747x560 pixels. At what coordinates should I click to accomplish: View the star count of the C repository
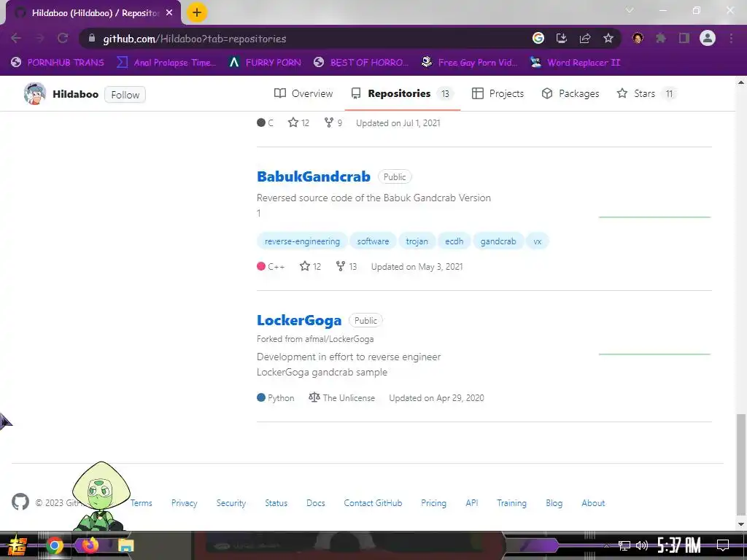point(298,122)
